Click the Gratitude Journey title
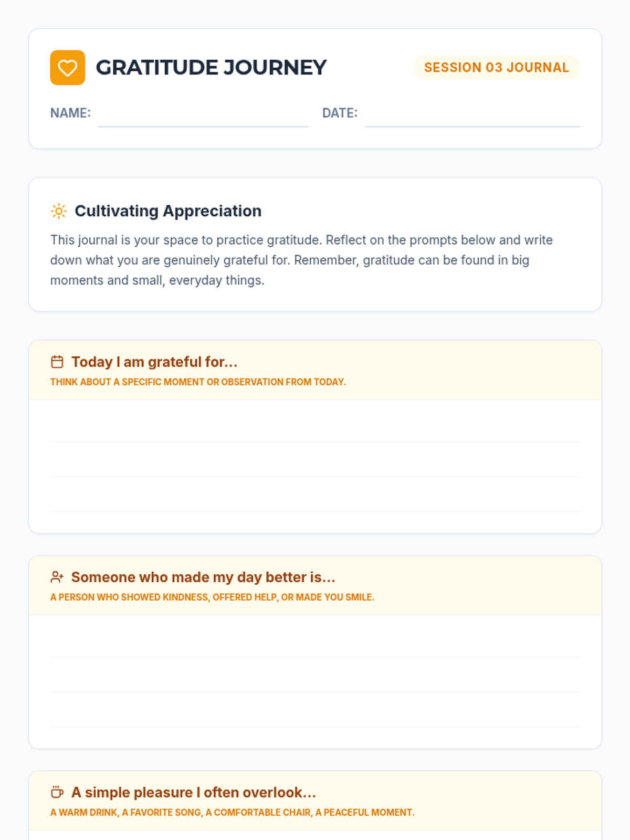The width and height of the screenshot is (630, 840). pos(211,68)
